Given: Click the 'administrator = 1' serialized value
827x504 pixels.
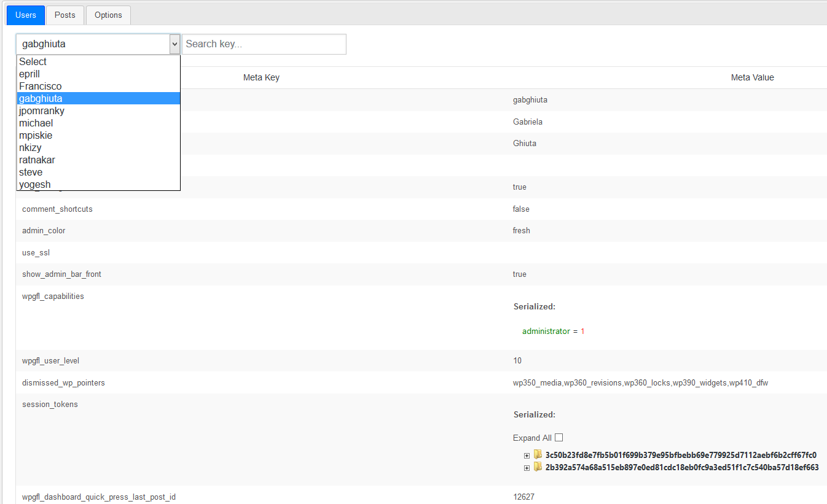Looking at the screenshot, I should (x=553, y=331).
